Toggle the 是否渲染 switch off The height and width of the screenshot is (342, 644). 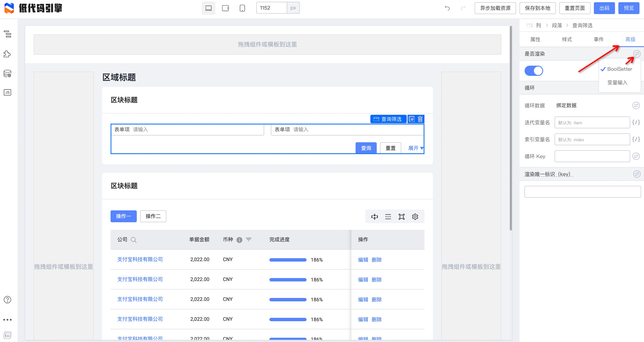(533, 71)
